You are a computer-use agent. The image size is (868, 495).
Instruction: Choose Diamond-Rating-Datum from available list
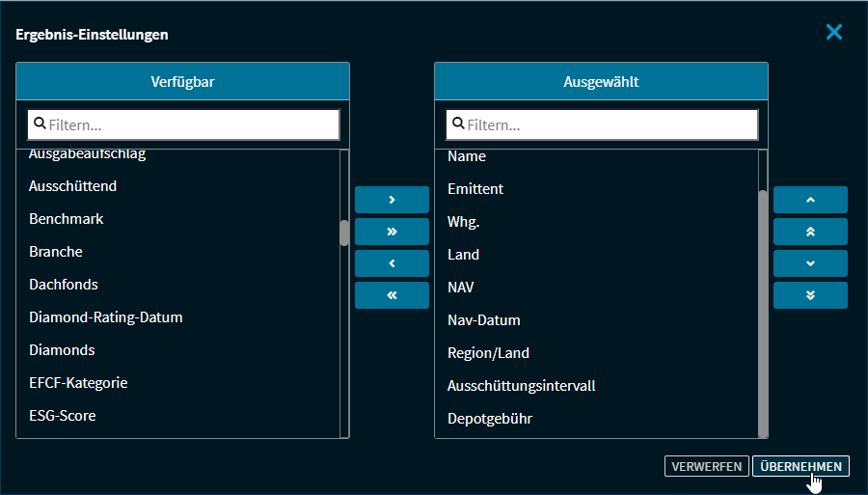(x=106, y=317)
